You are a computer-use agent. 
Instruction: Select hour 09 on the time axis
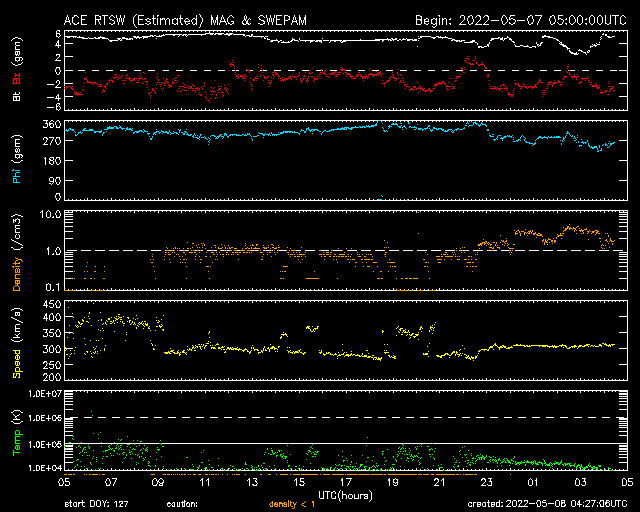[158, 481]
